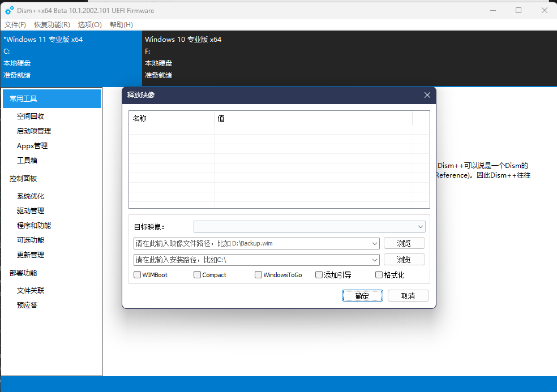Open 空间回收 in the sidebar
557x392 pixels.
click(31, 117)
